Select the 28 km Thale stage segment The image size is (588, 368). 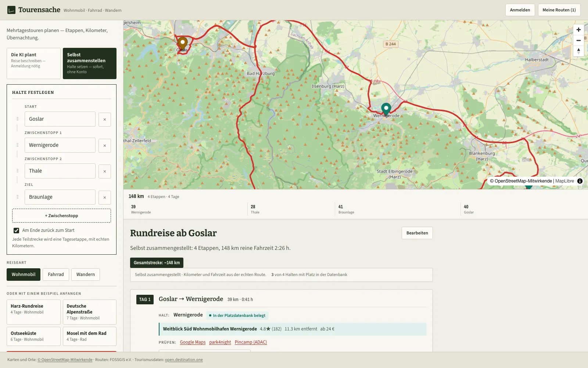291,209
